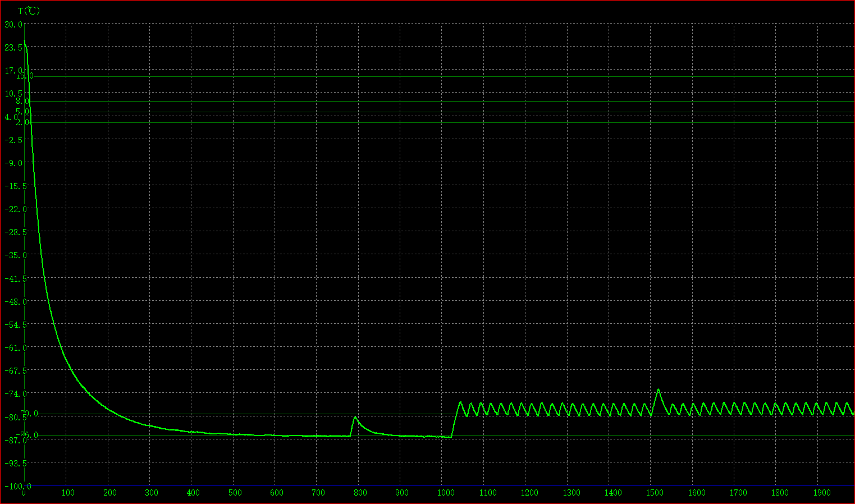Select the 2.0 threshold line label
The image size is (855, 504).
(x=22, y=122)
